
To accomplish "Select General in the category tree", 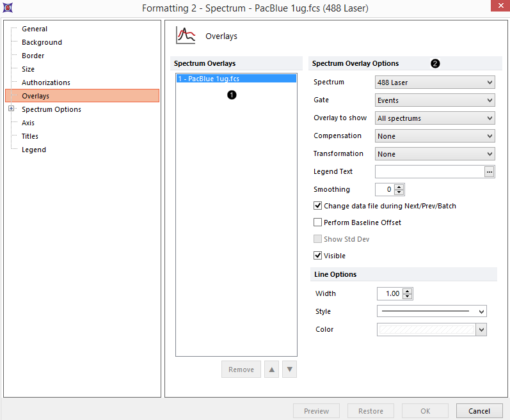I will coord(35,29).
